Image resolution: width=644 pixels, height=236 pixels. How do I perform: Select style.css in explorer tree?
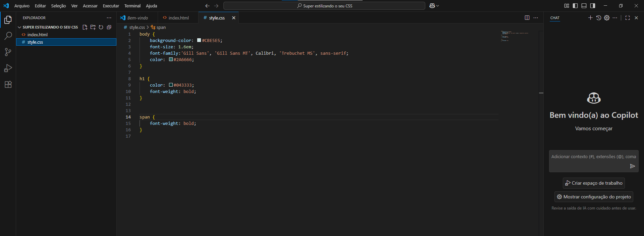[x=66, y=42]
